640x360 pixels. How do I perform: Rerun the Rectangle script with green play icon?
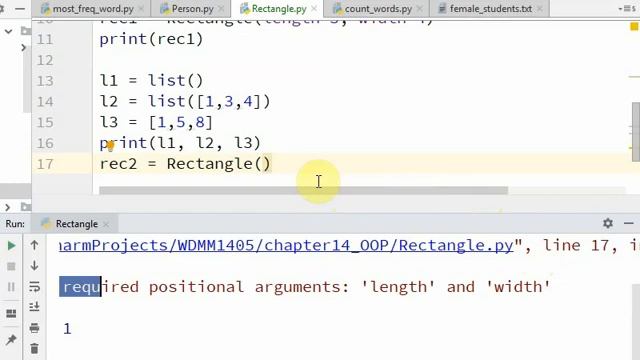[x=11, y=245]
